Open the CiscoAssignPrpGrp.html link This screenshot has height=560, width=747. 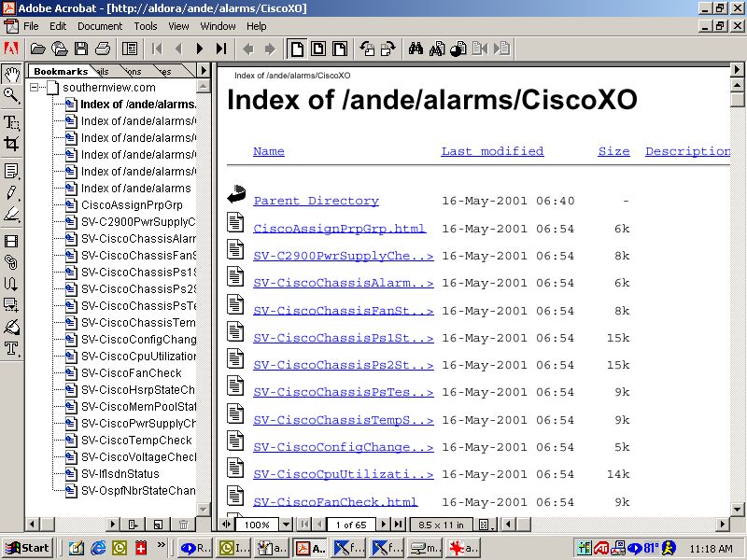339,229
